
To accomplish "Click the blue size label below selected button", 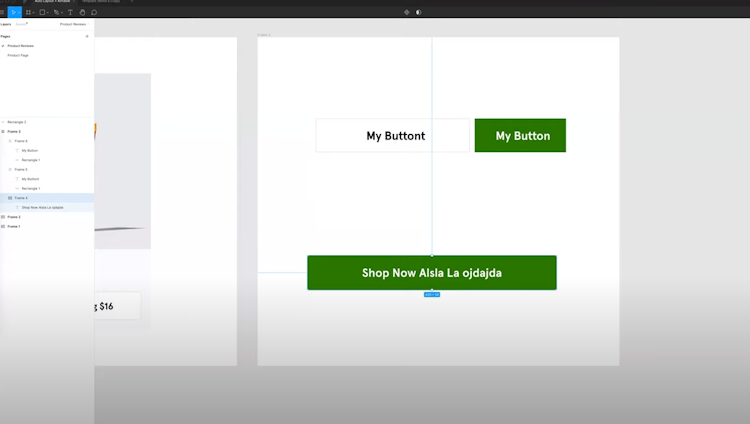I will pos(432,295).
